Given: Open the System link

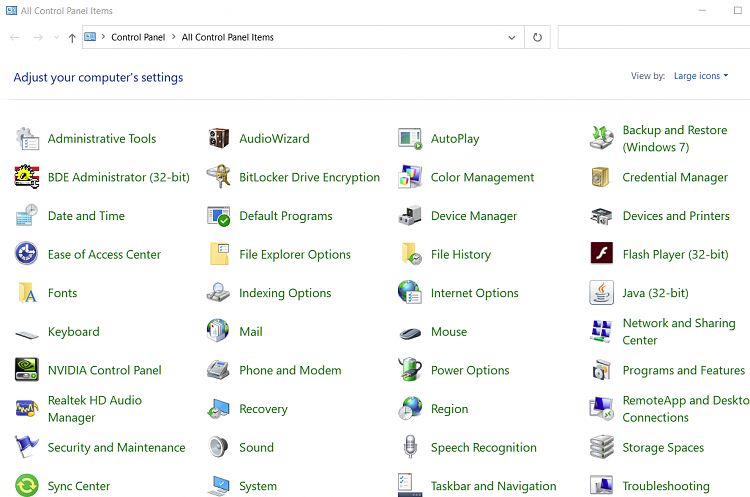Looking at the screenshot, I should pos(258,486).
